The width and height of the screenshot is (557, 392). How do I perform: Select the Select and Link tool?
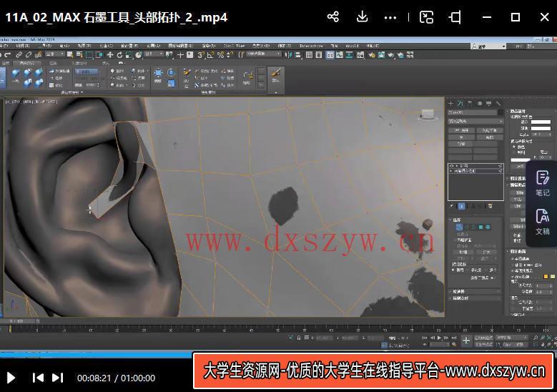click(x=19, y=54)
